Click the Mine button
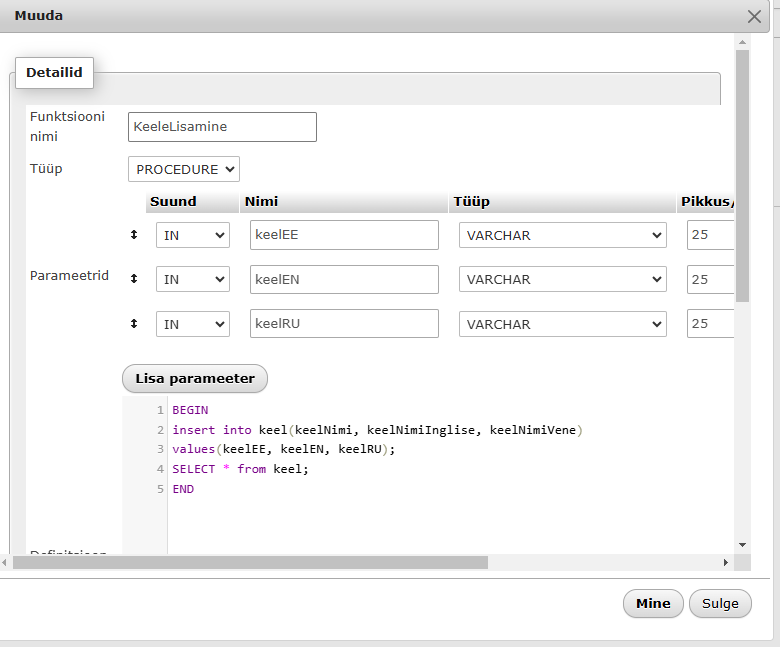The height and width of the screenshot is (647, 780). [653, 604]
